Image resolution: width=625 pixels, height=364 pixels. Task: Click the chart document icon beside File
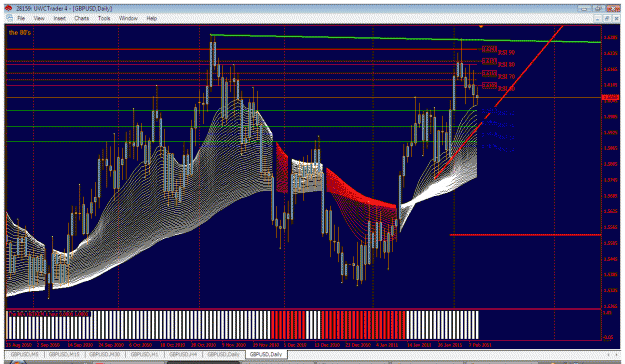pos(10,18)
